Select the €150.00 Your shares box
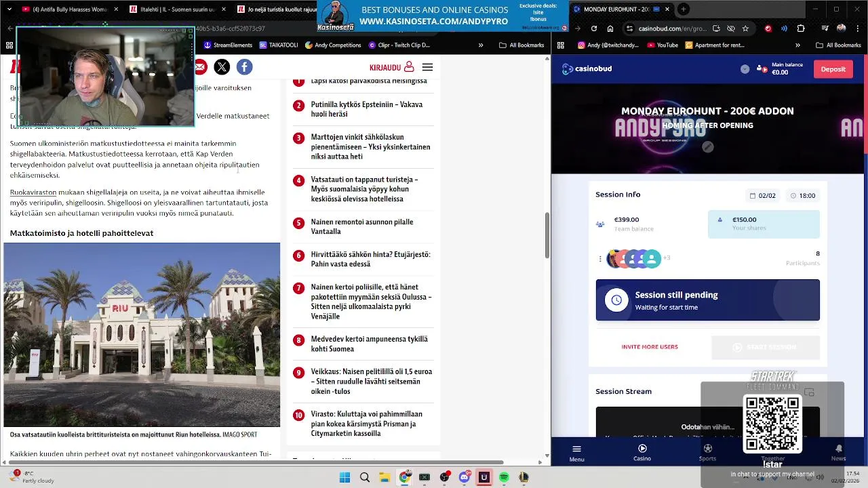868x488 pixels. [x=764, y=224]
